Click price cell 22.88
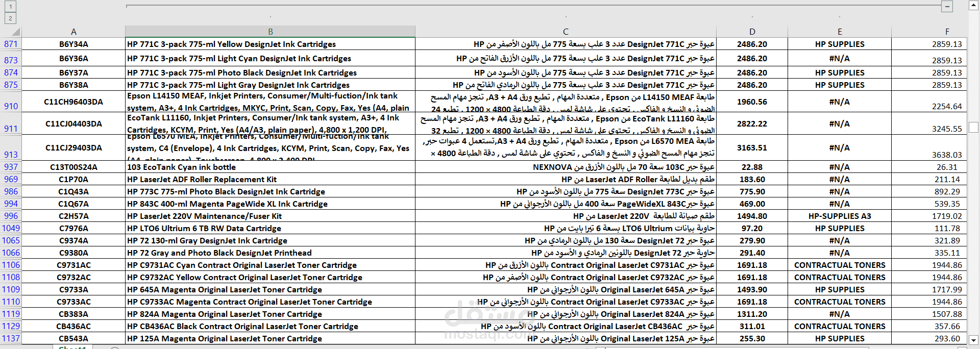Viewport: 980px width, 349px height. click(752, 167)
